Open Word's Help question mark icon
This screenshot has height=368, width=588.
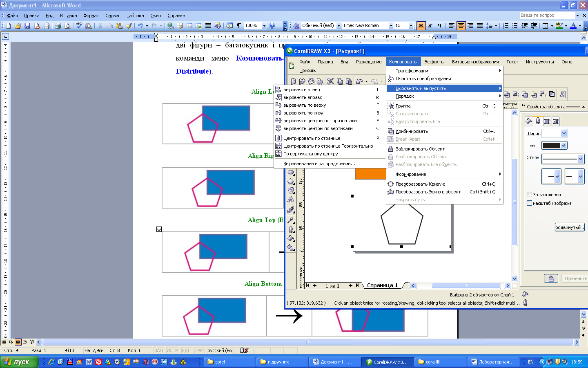tap(272, 26)
